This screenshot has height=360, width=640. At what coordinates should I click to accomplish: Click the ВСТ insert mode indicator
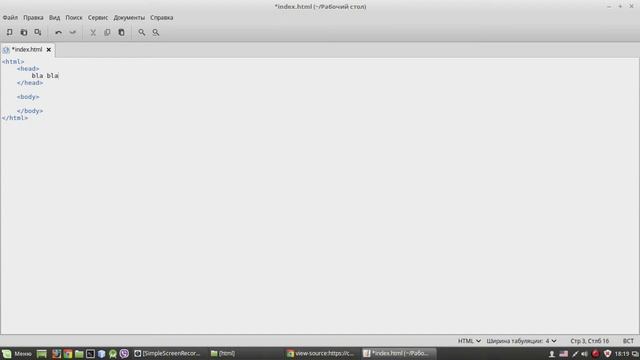point(628,341)
